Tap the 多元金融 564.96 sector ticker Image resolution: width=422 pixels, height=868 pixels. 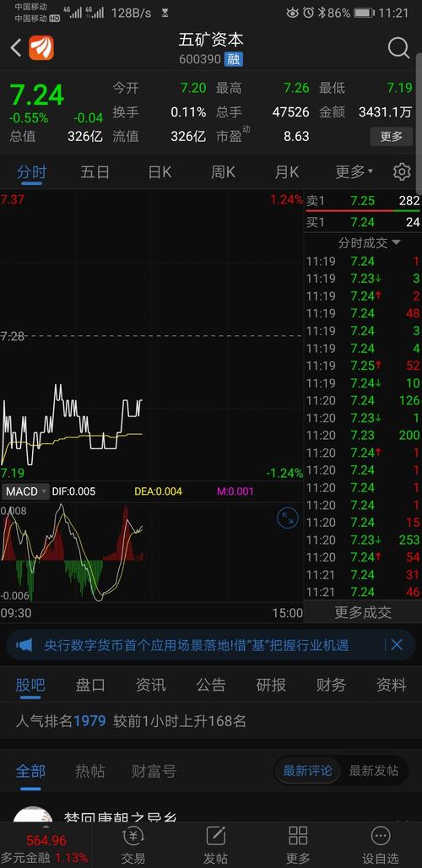tap(46, 849)
